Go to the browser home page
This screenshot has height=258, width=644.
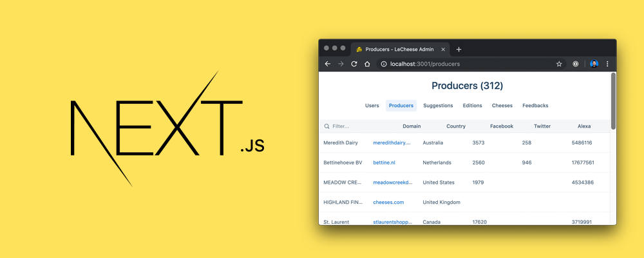pyautogui.click(x=367, y=64)
